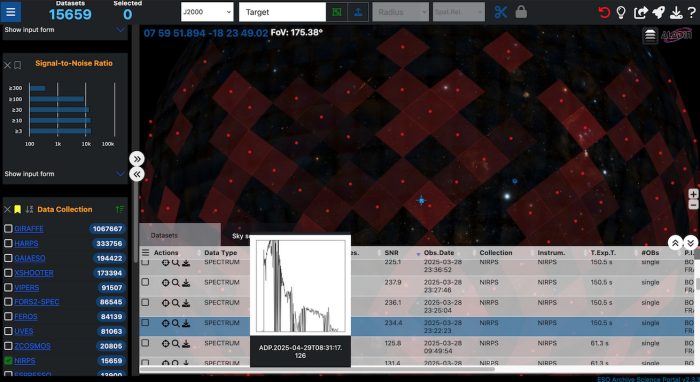This screenshot has width=700, height=382.
Task: Open the hamburger main menu
Action: [x=11, y=12]
